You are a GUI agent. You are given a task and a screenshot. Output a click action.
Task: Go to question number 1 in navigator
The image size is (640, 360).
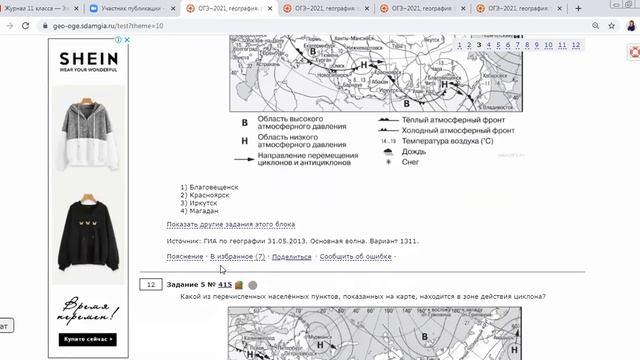tap(460, 45)
